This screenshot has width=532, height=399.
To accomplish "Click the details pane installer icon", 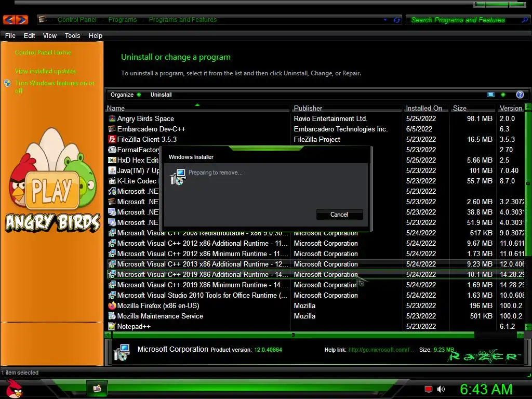I will [122, 352].
